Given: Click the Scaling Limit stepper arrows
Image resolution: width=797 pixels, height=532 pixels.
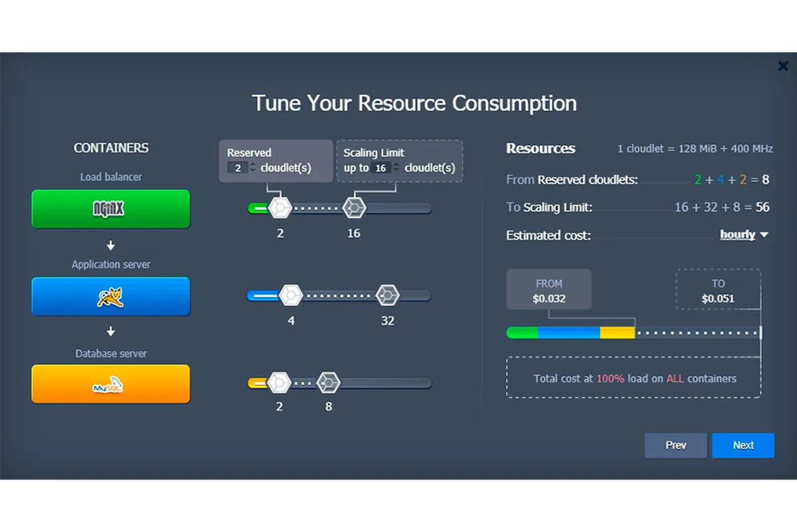Looking at the screenshot, I should tap(396, 168).
